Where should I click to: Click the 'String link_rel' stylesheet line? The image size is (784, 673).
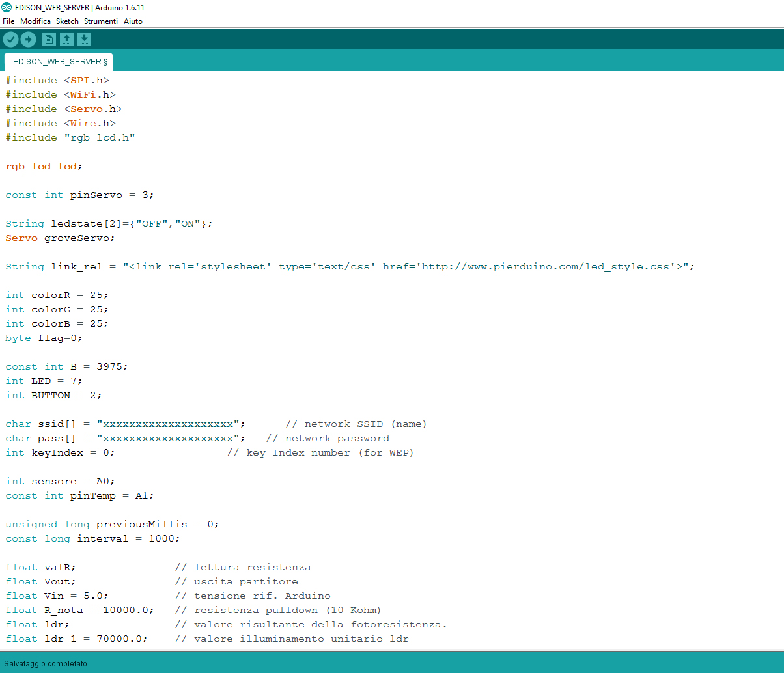coord(350,266)
